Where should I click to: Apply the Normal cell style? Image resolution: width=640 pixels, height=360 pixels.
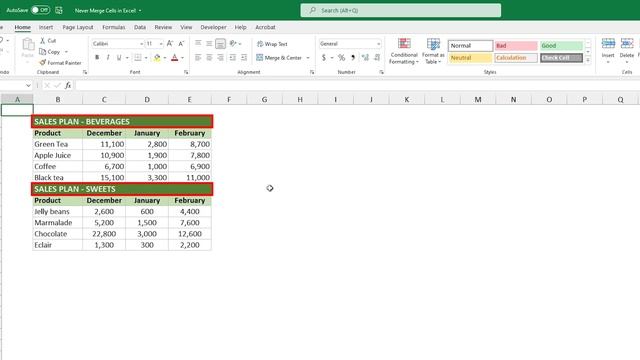[470, 46]
